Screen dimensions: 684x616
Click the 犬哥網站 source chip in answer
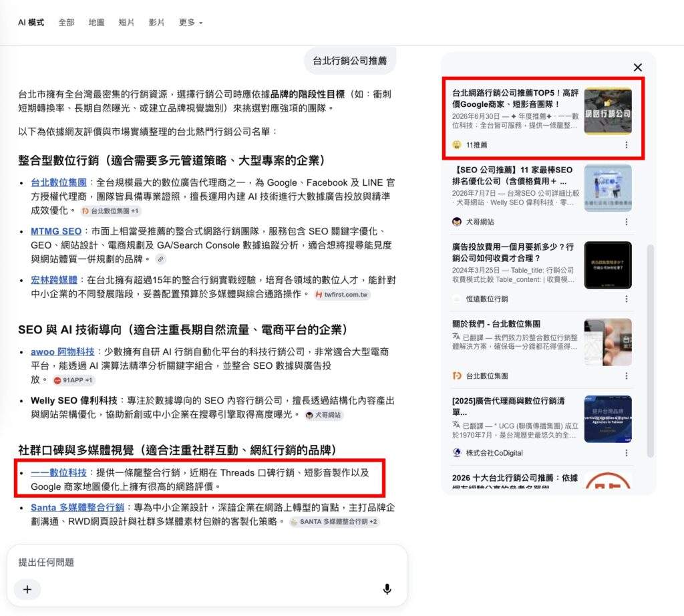tap(324, 415)
